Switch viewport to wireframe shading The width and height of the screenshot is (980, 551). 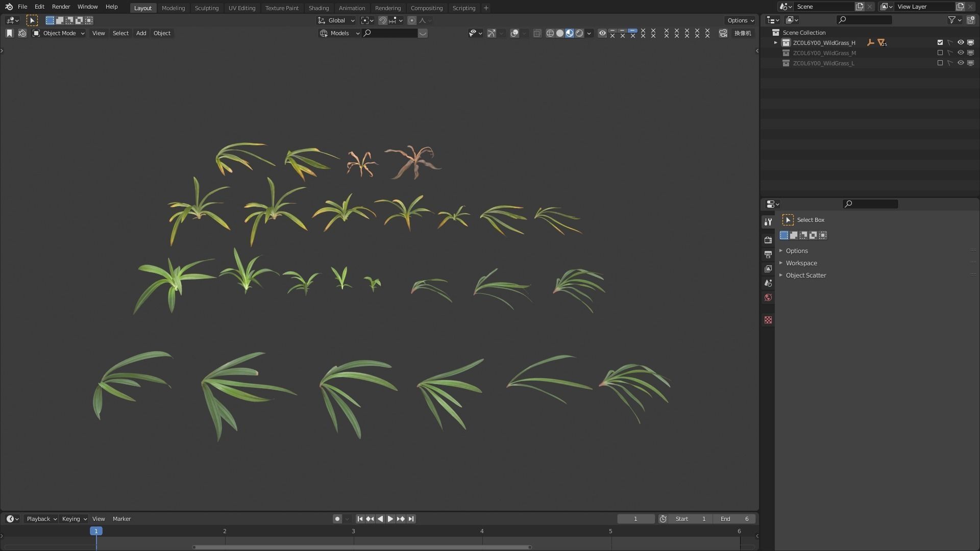(x=550, y=33)
